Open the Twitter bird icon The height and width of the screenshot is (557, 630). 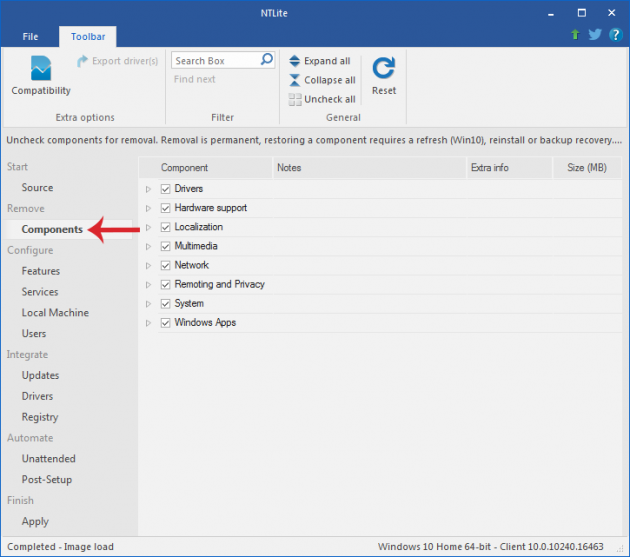595,35
